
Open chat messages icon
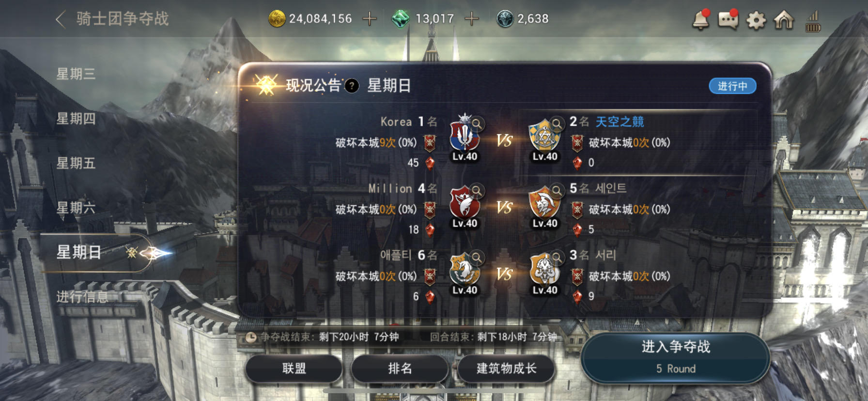(x=728, y=19)
